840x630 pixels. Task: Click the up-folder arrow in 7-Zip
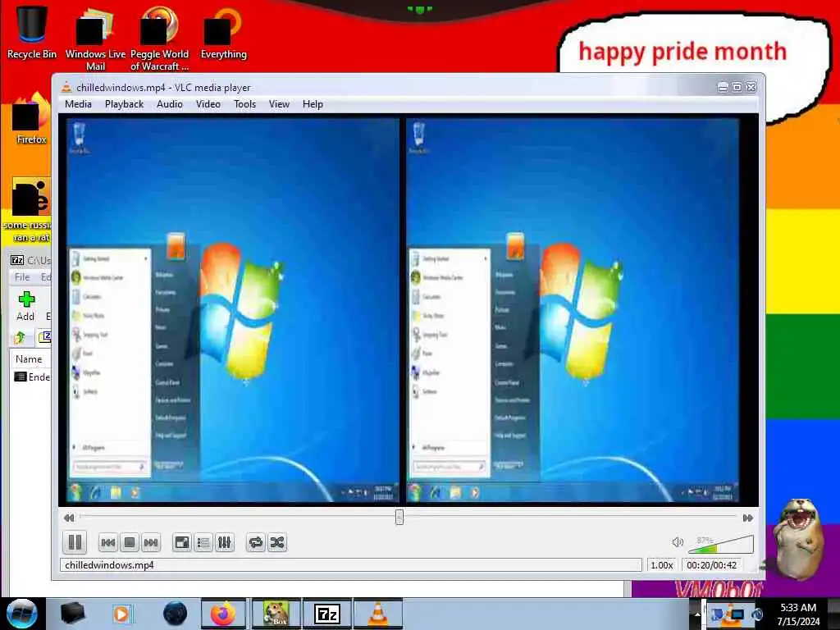[x=21, y=337]
